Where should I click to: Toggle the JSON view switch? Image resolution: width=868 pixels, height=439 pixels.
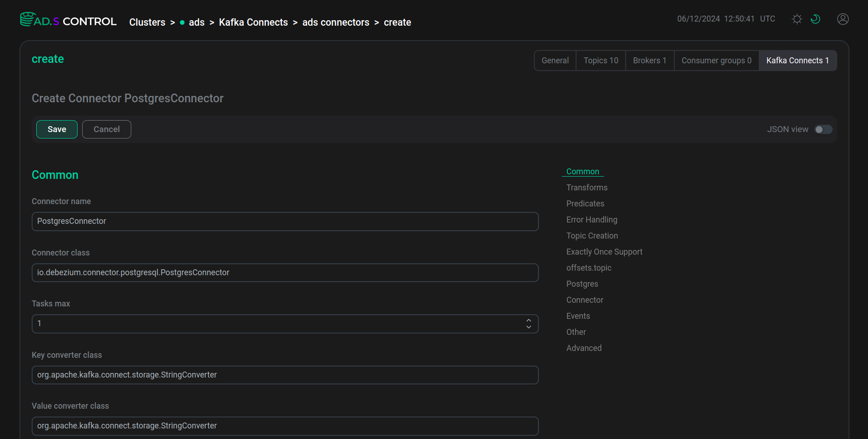coord(823,129)
